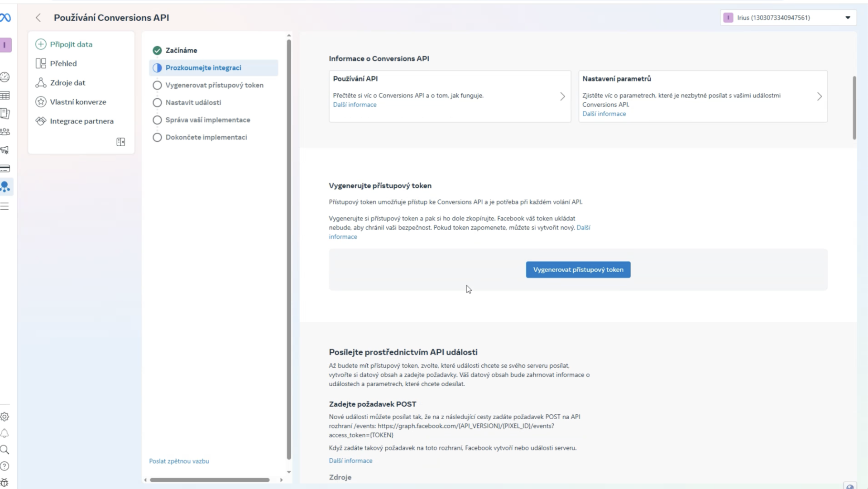The width and height of the screenshot is (868, 489).
Task: Collapse the navigation panel with toggle icon
Action: coord(120,142)
